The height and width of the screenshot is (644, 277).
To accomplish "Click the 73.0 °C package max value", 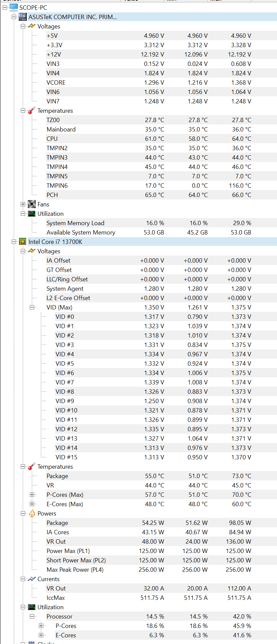I will click(x=241, y=476).
